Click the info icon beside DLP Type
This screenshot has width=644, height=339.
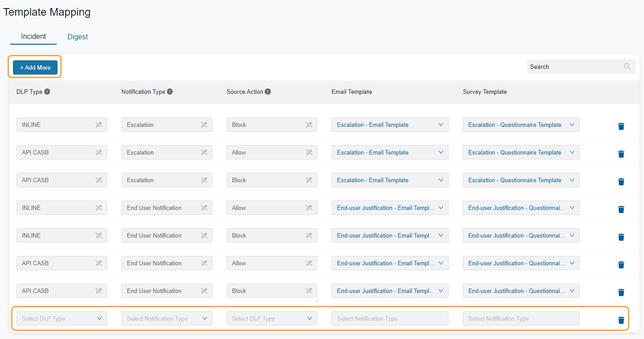point(48,91)
